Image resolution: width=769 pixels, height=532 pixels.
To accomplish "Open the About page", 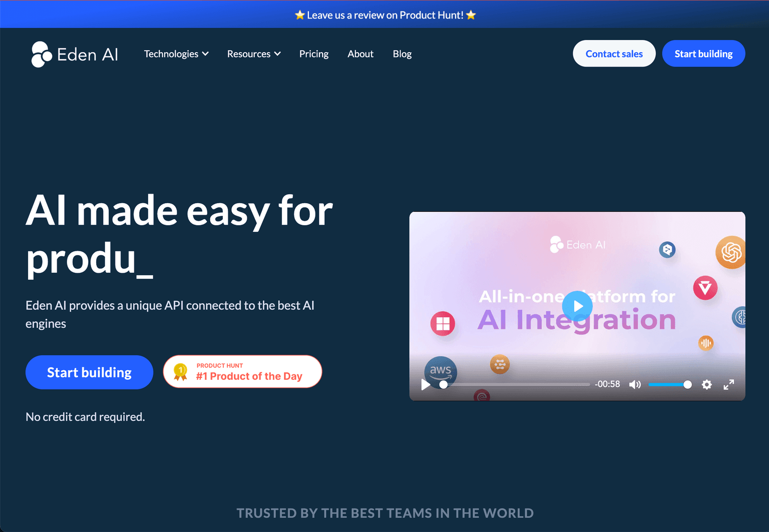I will [360, 54].
